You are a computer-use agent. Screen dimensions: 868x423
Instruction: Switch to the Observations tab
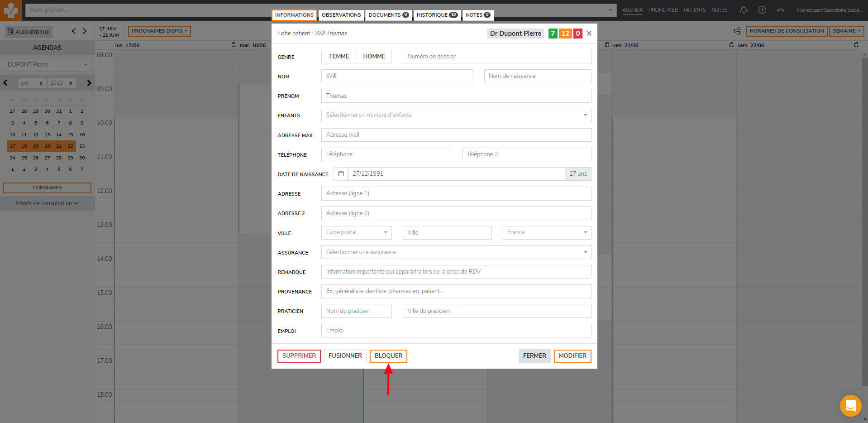341,15
